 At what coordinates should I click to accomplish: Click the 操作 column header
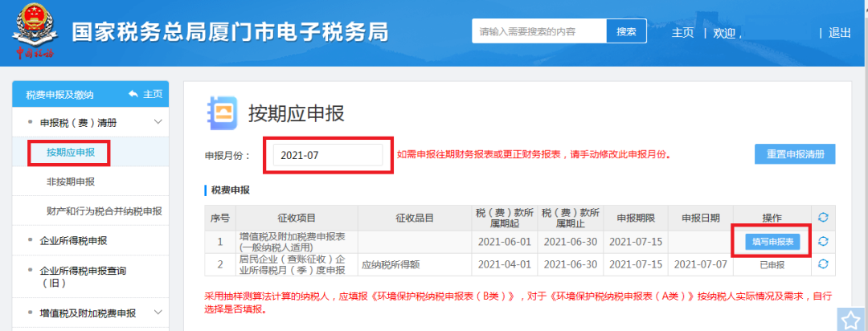tap(772, 218)
